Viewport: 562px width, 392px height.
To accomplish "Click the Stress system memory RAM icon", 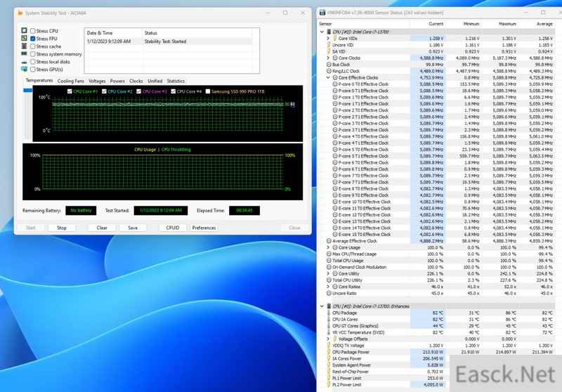I will click(24, 54).
